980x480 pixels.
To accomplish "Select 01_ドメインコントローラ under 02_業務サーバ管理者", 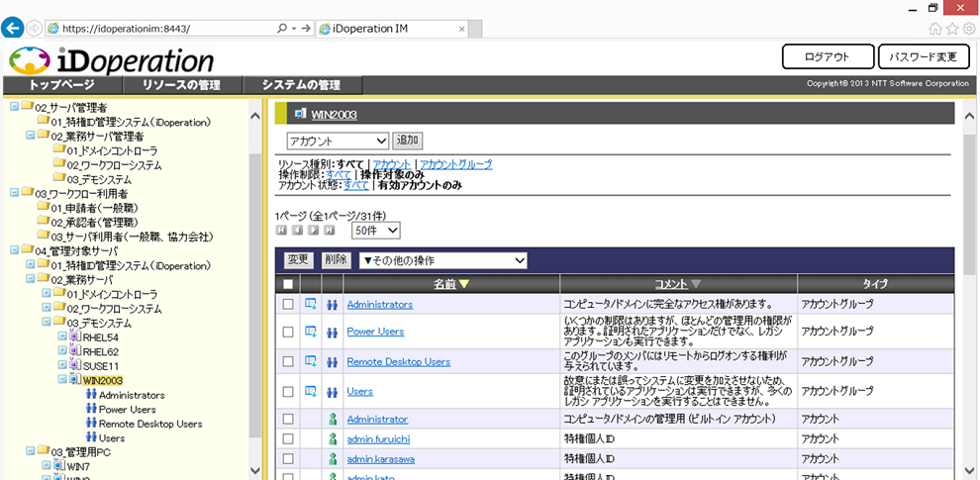I will pyautogui.click(x=112, y=150).
